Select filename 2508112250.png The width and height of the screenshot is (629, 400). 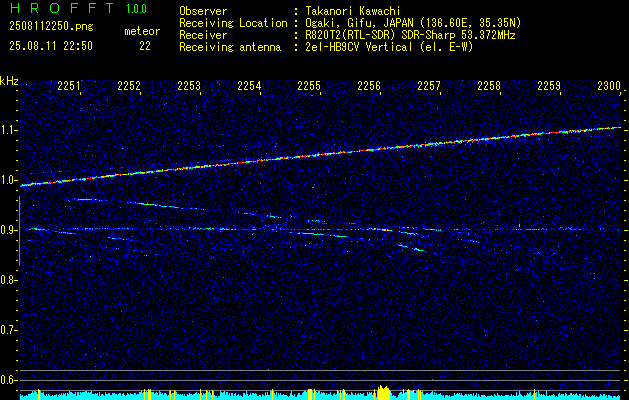51,27
